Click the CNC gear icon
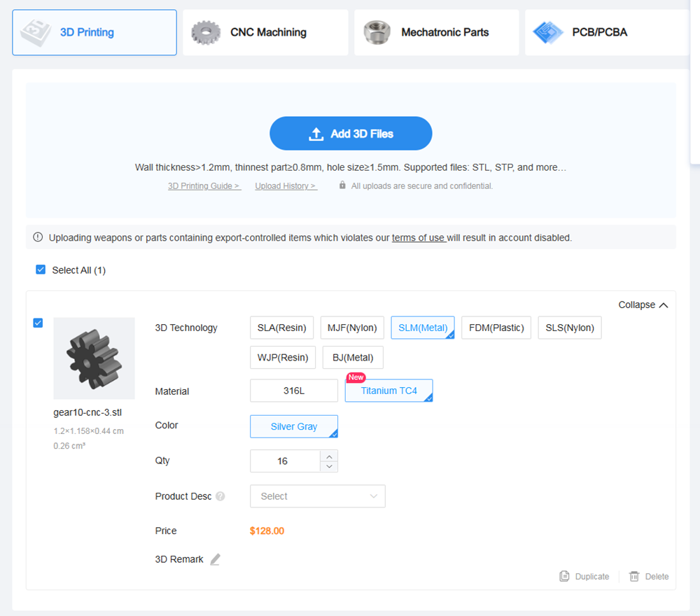Image resolution: width=700 pixels, height=616 pixels. 206,33
